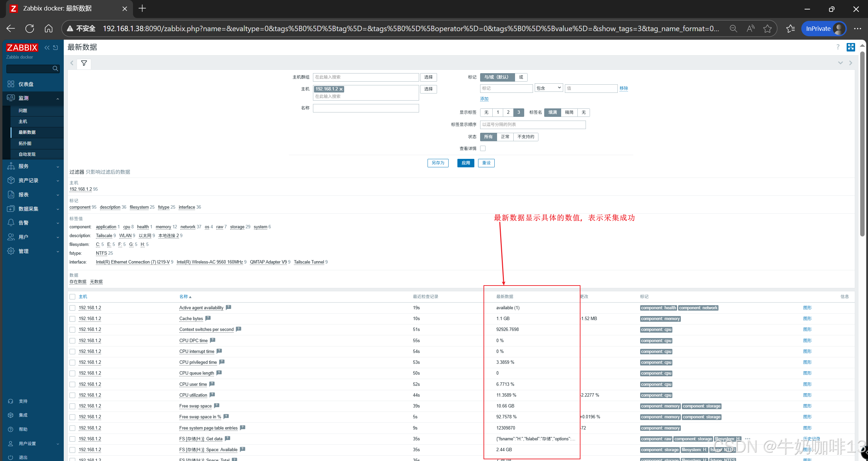The height and width of the screenshot is (461, 868).
Task: Remove 192.168.1.2 host tag with x
Action: [341, 89]
